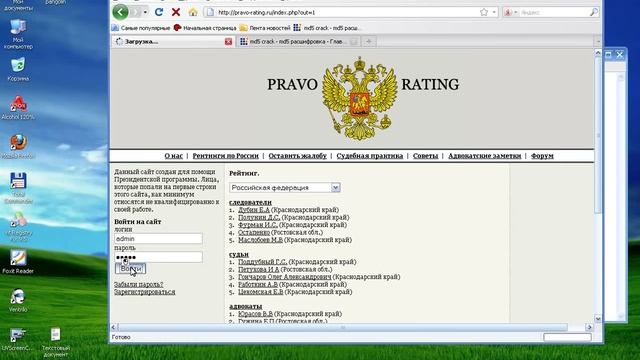Focus the Яндекс search input field

coord(554,13)
